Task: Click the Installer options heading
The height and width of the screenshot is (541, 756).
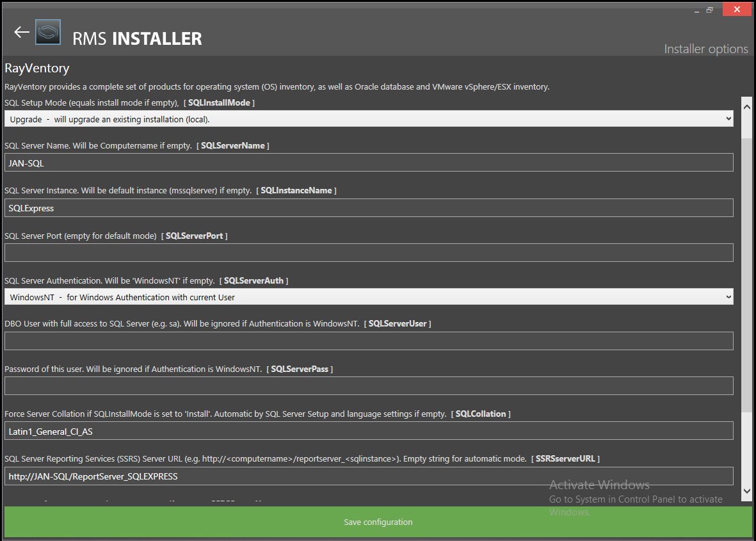Action: coord(705,49)
